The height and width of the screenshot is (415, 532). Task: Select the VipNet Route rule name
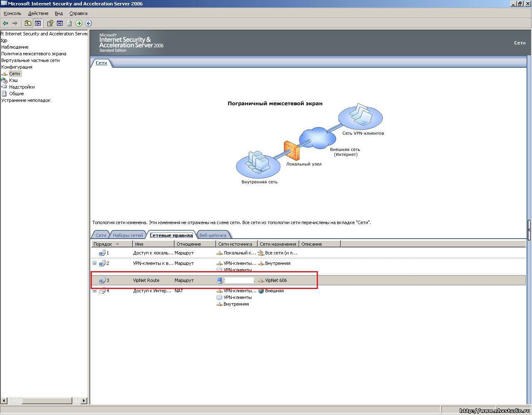(146, 280)
